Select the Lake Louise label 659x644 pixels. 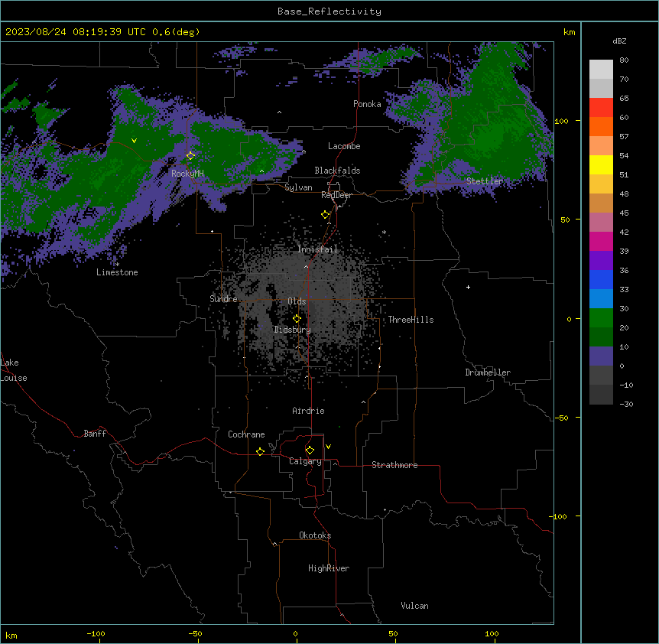[x=14, y=370]
